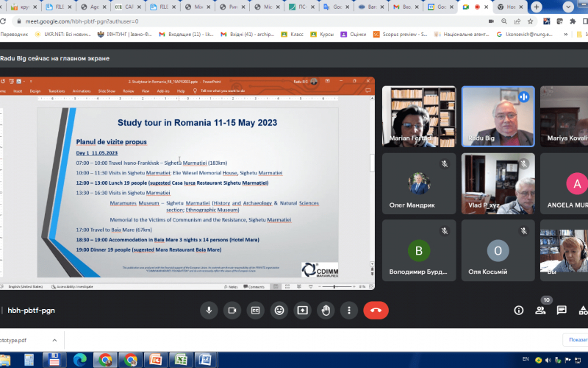The width and height of the screenshot is (588, 368).
Task: Mute microphone in Meet call controls
Action: click(209, 310)
